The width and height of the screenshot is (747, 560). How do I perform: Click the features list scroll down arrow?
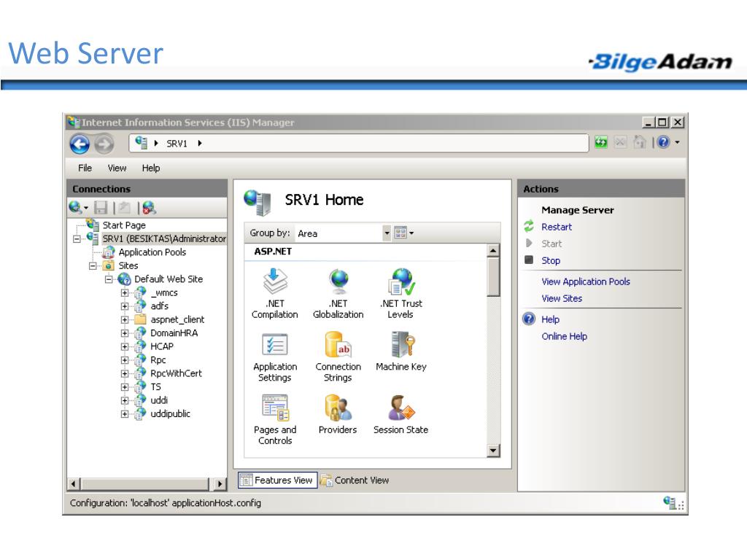493,450
